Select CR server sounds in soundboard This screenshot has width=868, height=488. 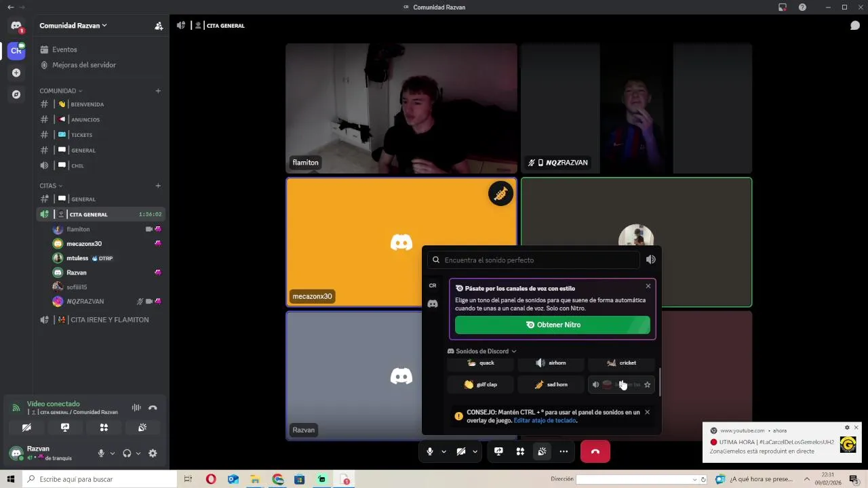coord(433,285)
